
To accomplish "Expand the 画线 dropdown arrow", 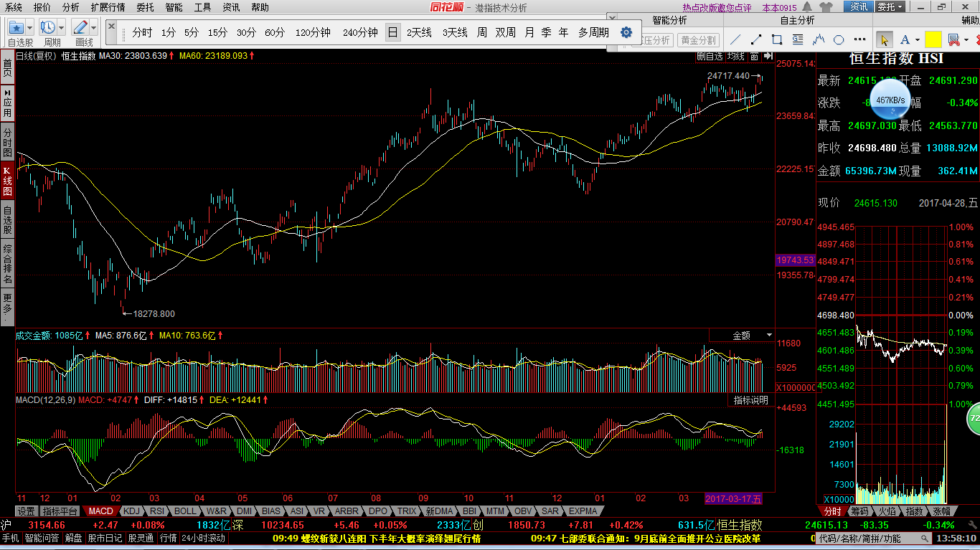I will [94, 27].
